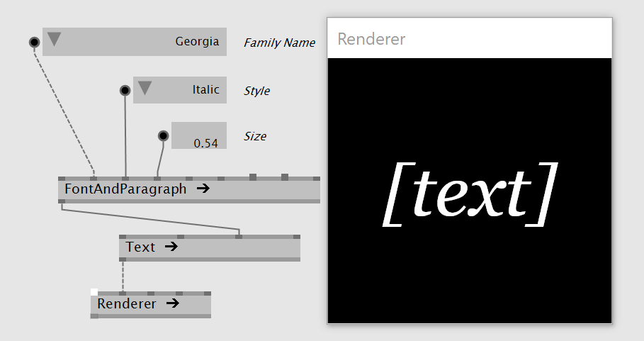Image resolution: width=644 pixels, height=341 pixels.
Task: Select the FontAndParagraph node
Action: pyautogui.click(x=189, y=189)
